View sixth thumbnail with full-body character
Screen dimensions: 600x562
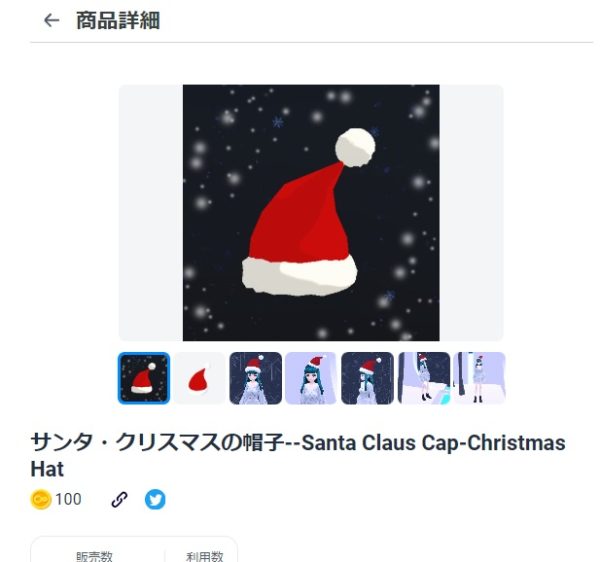(424, 378)
